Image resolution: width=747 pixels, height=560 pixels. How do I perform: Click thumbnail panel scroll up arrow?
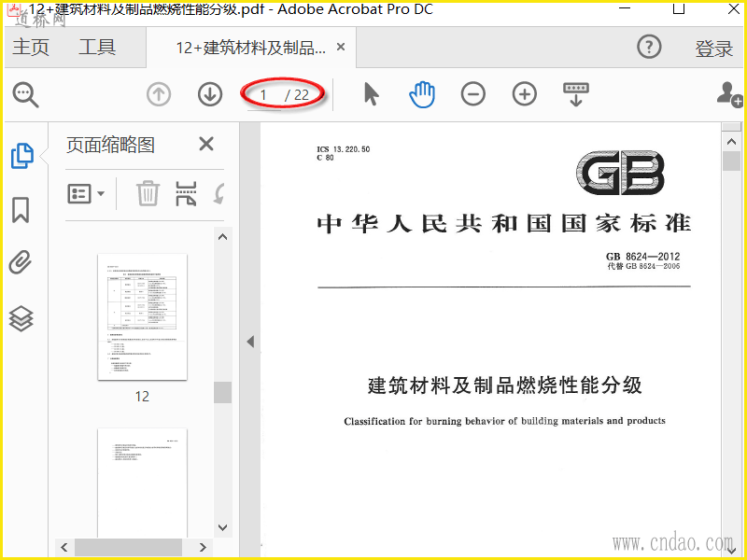click(222, 237)
